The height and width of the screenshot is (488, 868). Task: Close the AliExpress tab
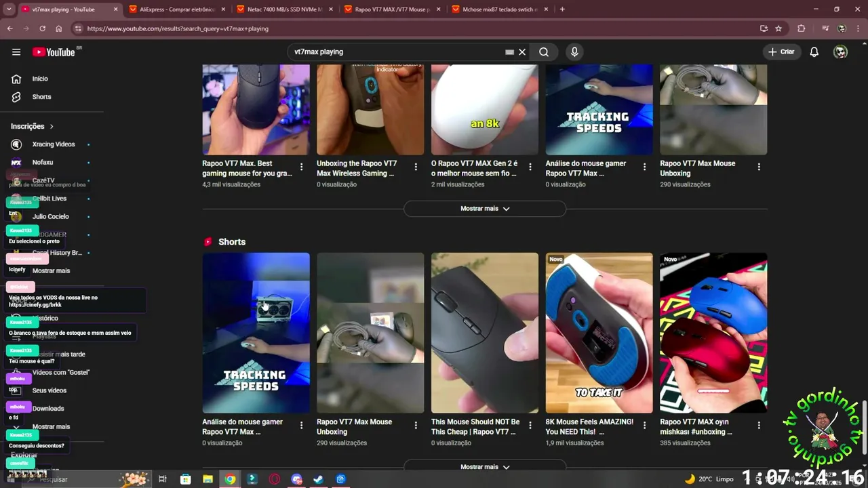[223, 9]
